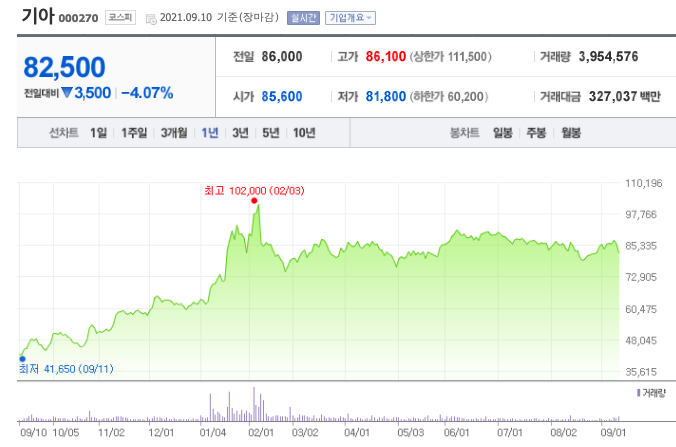676x447 pixels.
Task: Click the 06/01 date axis label
Action: 456,432
